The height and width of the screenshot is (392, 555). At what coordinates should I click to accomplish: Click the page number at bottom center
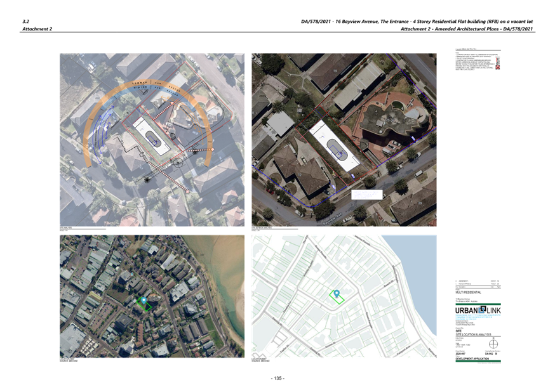(x=277, y=378)
